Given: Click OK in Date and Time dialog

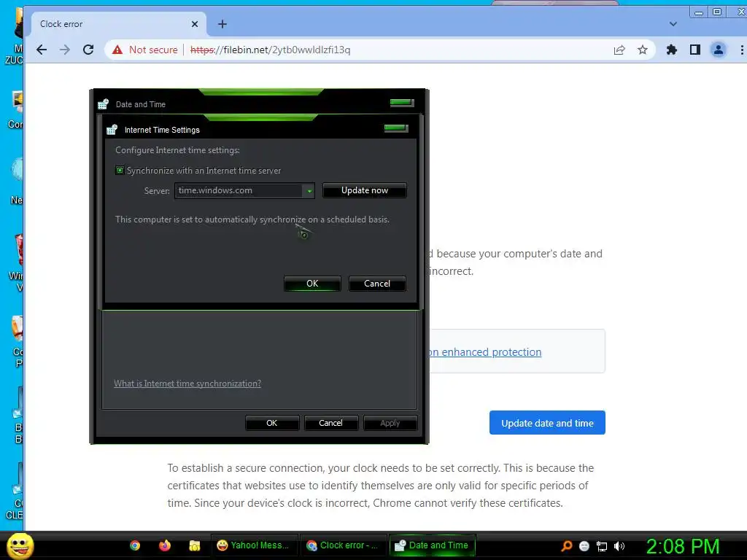Looking at the screenshot, I should click(271, 423).
